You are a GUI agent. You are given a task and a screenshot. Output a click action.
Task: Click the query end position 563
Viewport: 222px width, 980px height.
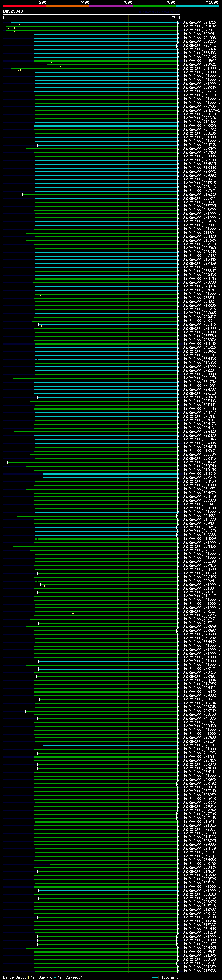click(175, 17)
